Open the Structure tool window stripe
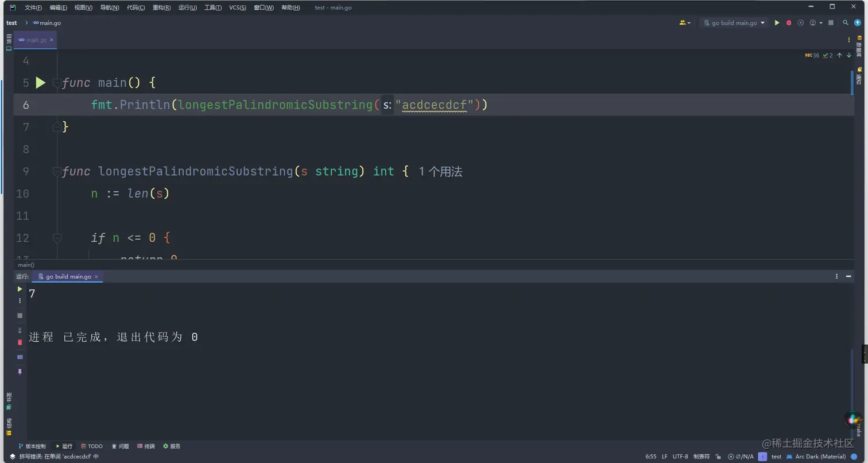 coord(9,426)
